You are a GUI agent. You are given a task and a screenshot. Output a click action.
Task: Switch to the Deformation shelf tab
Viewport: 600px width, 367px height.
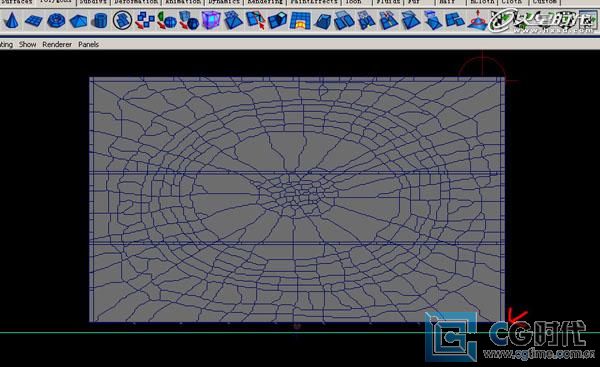click(136, 2)
